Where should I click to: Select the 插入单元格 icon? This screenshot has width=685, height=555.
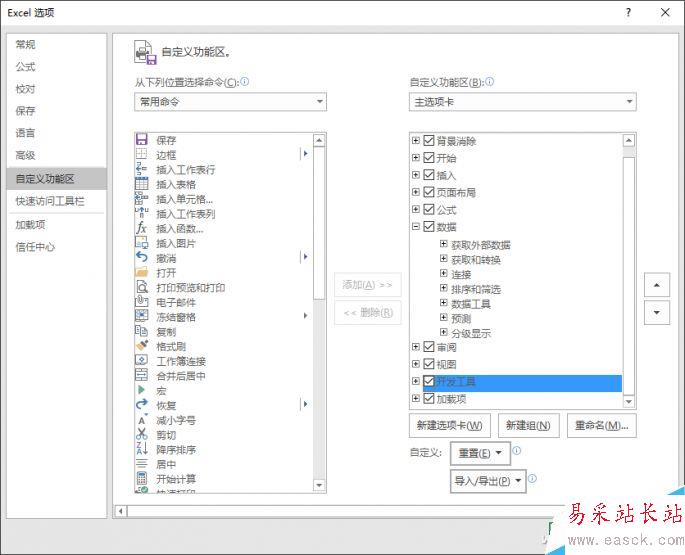142,198
